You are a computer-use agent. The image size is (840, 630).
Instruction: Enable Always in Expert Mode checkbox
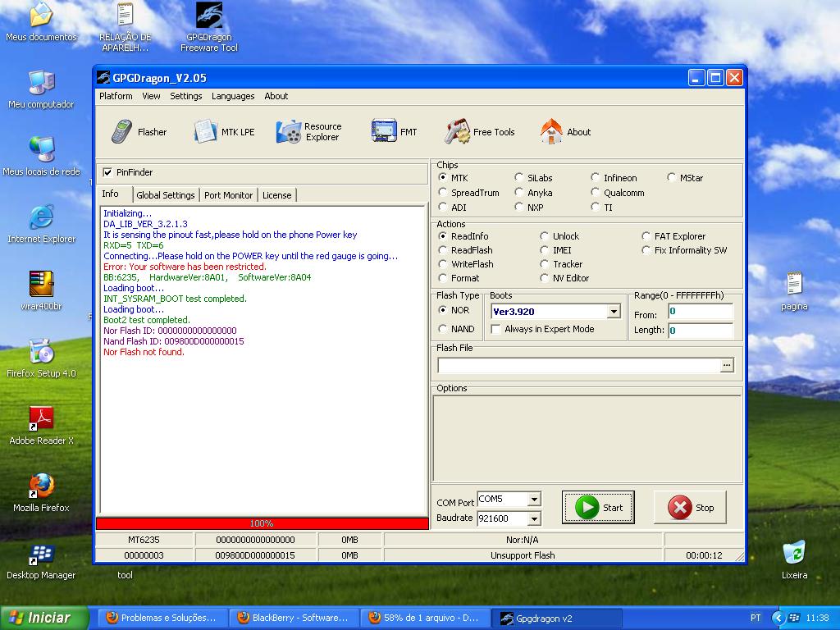(x=496, y=329)
